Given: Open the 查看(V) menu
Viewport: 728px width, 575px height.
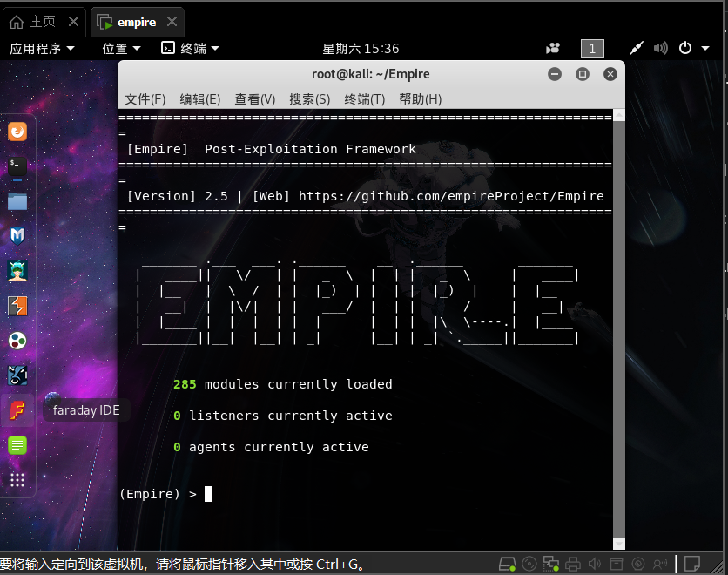Looking at the screenshot, I should pos(255,99).
